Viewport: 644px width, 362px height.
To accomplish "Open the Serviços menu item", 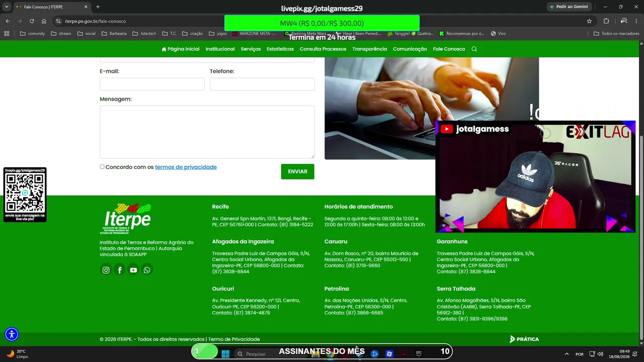I will pyautogui.click(x=251, y=49).
